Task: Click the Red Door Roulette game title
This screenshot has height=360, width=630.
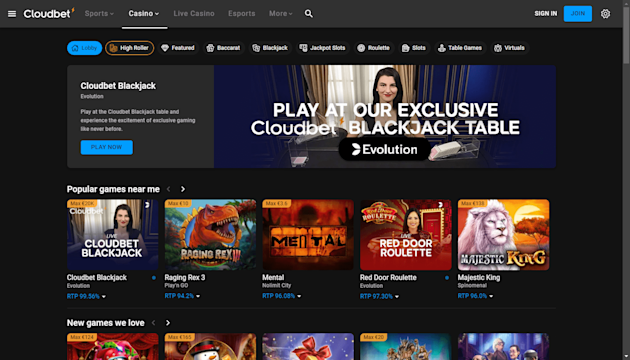Action: point(388,278)
